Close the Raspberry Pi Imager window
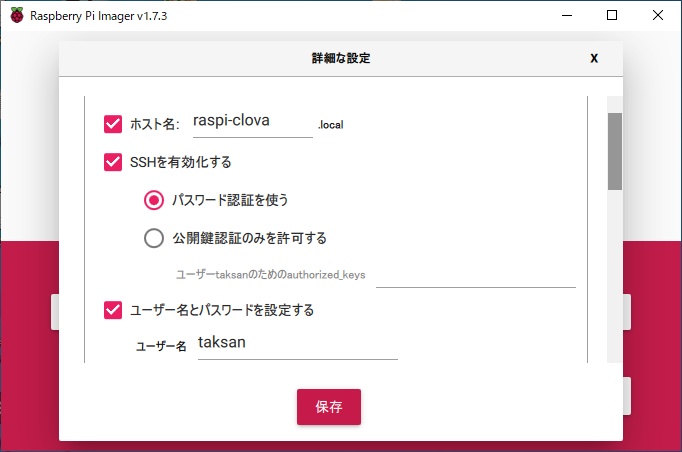Viewport: 682px width, 452px height. click(x=658, y=15)
